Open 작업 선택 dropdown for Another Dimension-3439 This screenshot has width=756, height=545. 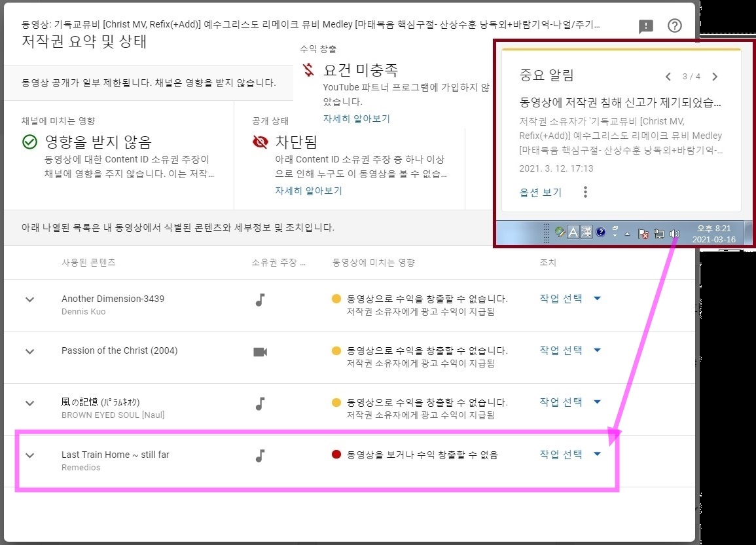(570, 299)
